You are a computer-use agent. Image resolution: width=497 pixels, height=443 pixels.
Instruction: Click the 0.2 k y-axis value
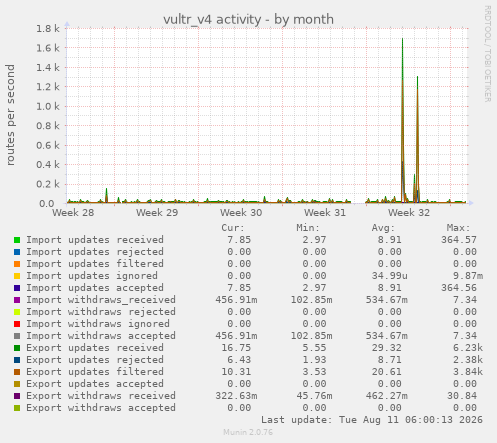pyautogui.click(x=48, y=184)
